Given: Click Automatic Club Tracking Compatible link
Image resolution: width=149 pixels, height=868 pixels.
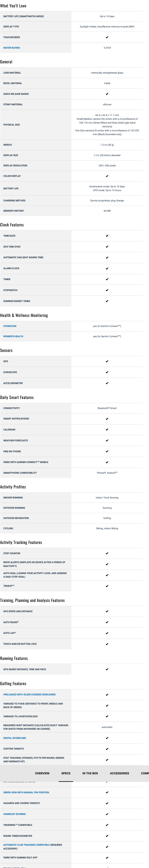Looking at the screenshot, I should pos(26,845).
